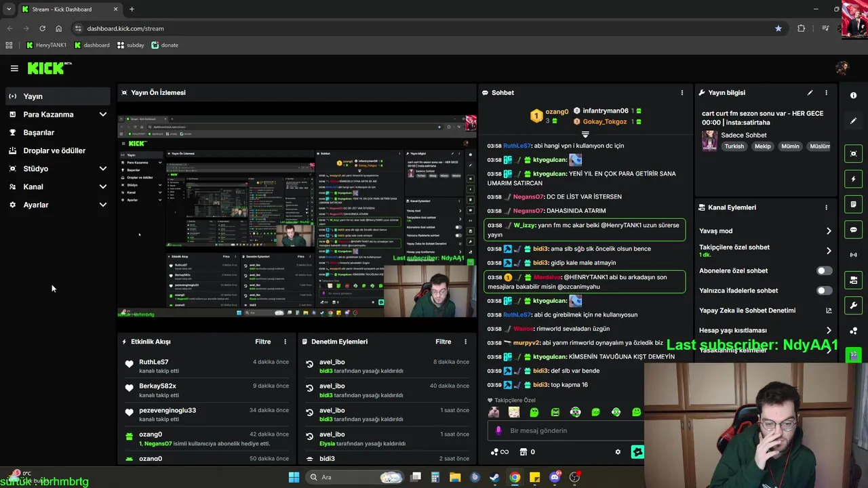This screenshot has height=488, width=868.
Task: Toggle Abonelere özel sohbet switch
Action: click(x=824, y=270)
